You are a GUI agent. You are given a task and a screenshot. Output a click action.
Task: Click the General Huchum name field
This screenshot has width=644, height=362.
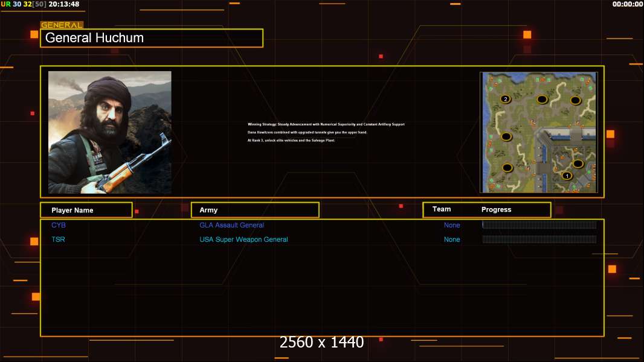pyautogui.click(x=152, y=38)
